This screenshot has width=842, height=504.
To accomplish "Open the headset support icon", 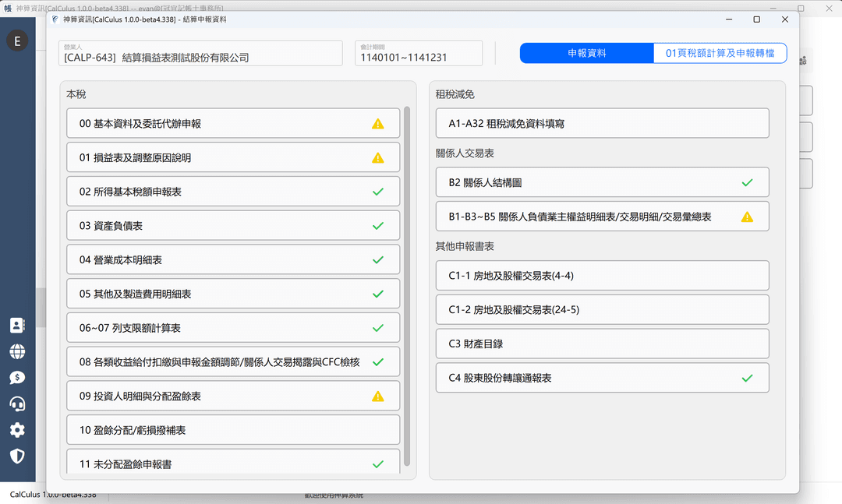I will coord(17,404).
